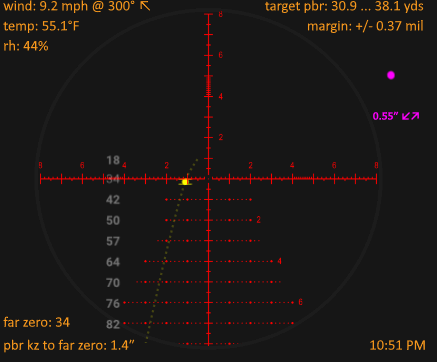The width and height of the screenshot is (437, 362).
Task: Click the 10:51 PM clock display
Action: [398, 345]
